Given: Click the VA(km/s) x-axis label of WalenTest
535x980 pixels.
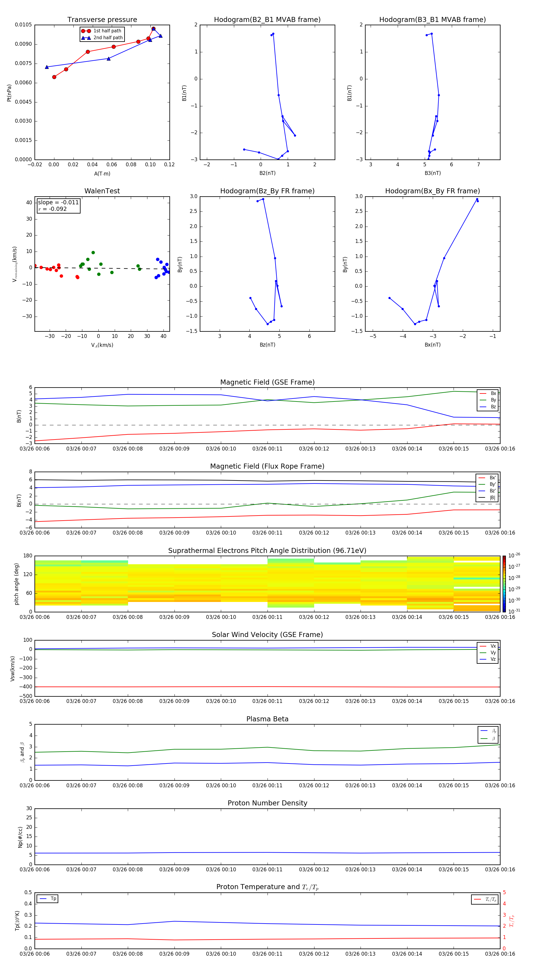Looking at the screenshot, I should 102,345.
